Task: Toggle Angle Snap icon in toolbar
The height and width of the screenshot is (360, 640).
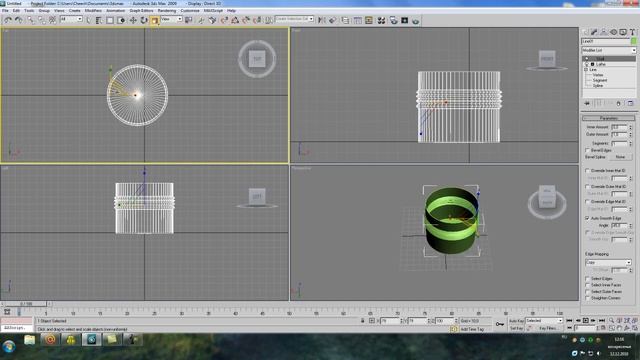Action: pyautogui.click(x=235, y=20)
